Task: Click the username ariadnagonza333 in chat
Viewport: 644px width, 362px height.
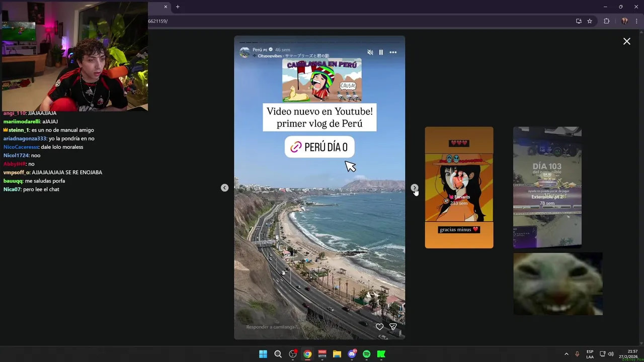Action: point(25,138)
